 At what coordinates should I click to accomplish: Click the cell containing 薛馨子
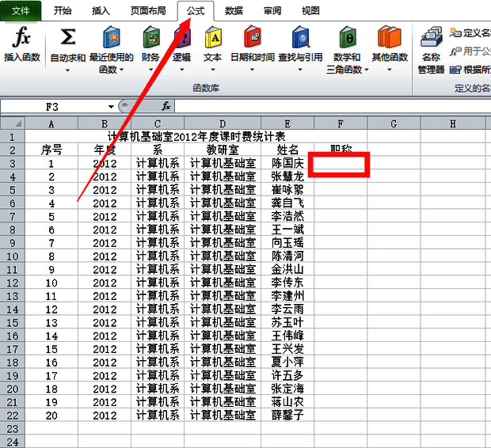287,415
